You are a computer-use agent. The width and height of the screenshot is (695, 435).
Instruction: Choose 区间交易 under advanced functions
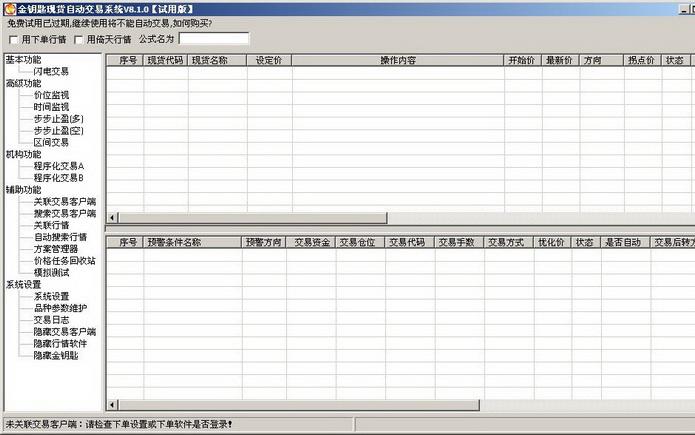(x=51, y=143)
